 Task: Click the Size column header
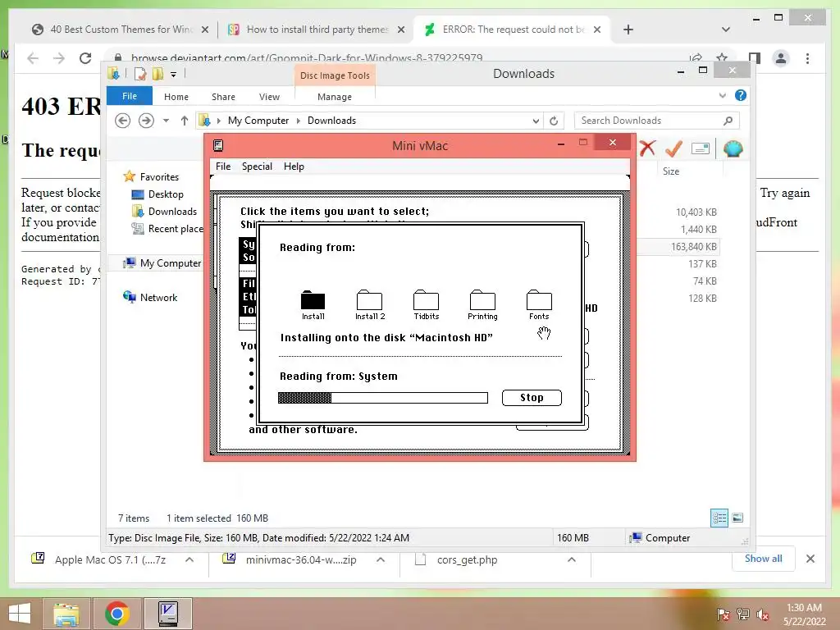(671, 171)
